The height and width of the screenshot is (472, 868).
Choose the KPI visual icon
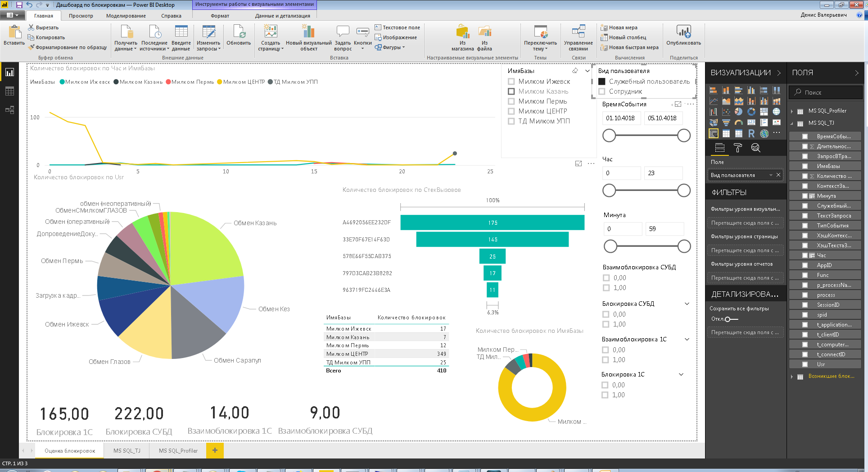coord(777,123)
